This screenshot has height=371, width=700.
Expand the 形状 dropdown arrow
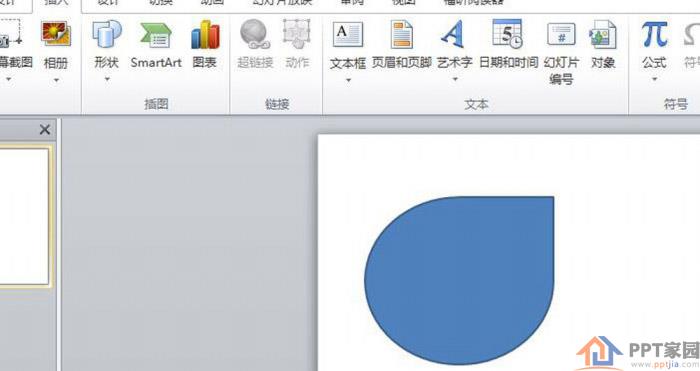[107, 79]
